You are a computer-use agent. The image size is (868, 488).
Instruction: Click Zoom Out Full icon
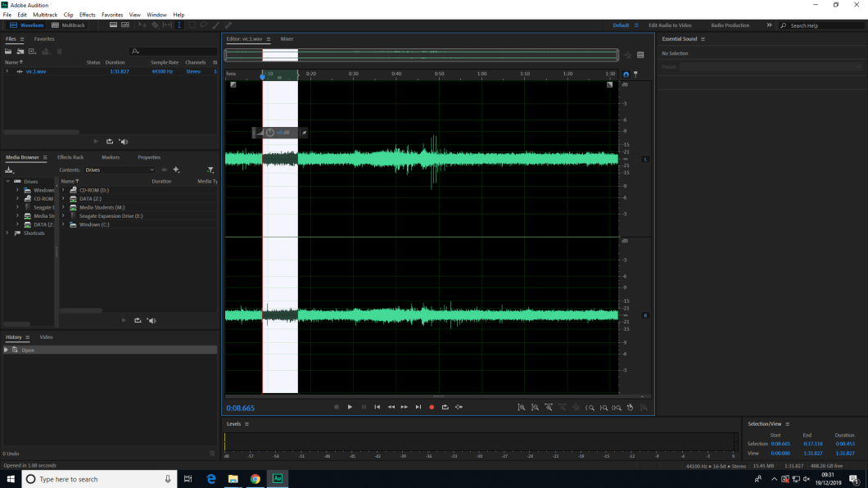click(576, 407)
